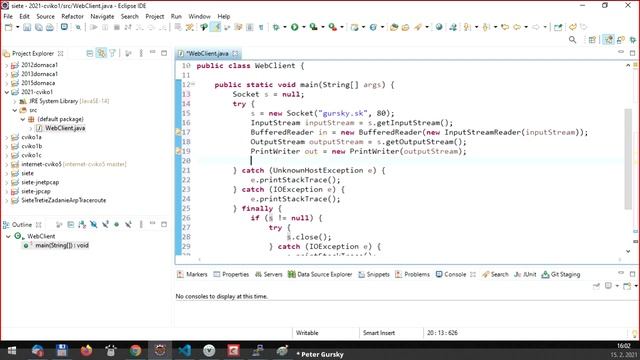Open the Windows Start menu
The height and width of the screenshot is (360, 640).
coord(12,350)
